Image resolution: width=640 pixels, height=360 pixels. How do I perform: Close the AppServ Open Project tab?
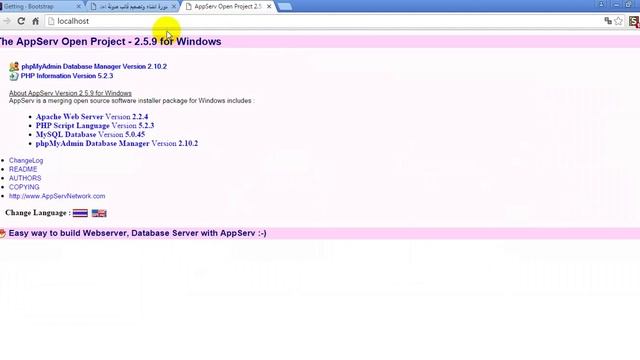(x=269, y=7)
